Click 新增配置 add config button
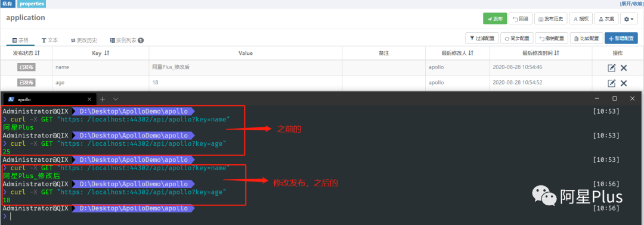 tap(621, 38)
